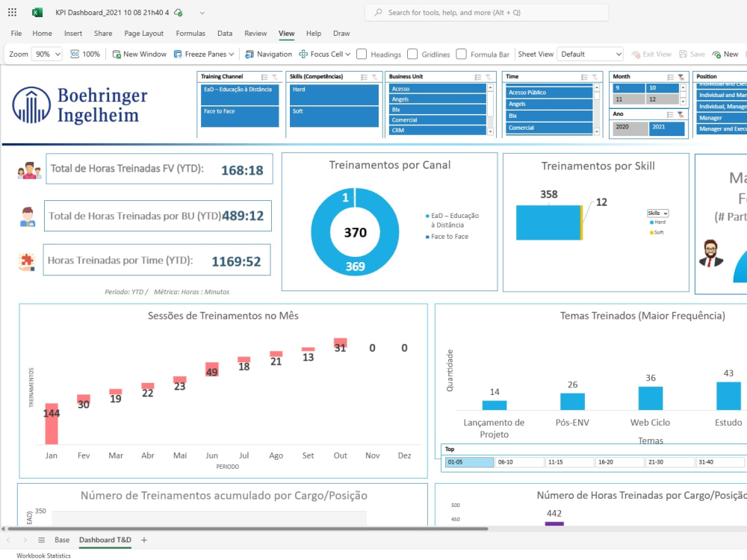Screen dimensions: 747x560
Task: Select month 10 in Month slicer
Action: click(x=662, y=88)
